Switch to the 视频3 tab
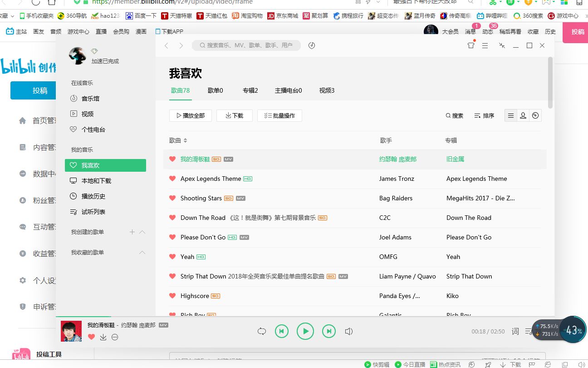The image size is (588, 368). point(327,90)
